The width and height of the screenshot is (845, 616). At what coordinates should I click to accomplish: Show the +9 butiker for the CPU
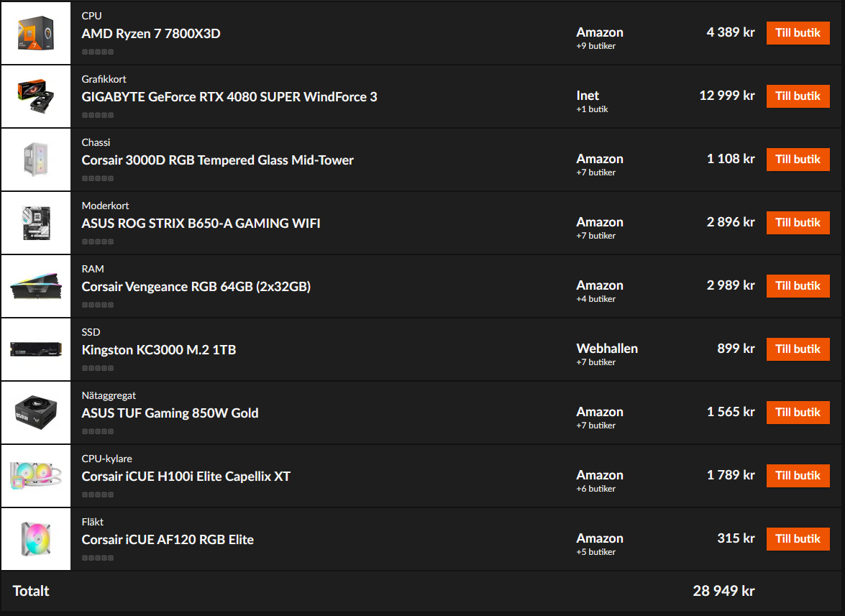595,46
